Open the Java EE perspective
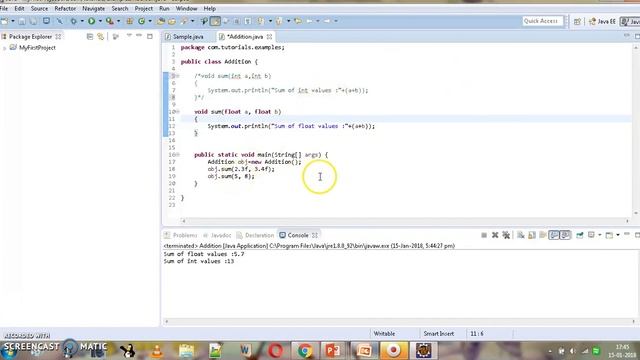 602,21
